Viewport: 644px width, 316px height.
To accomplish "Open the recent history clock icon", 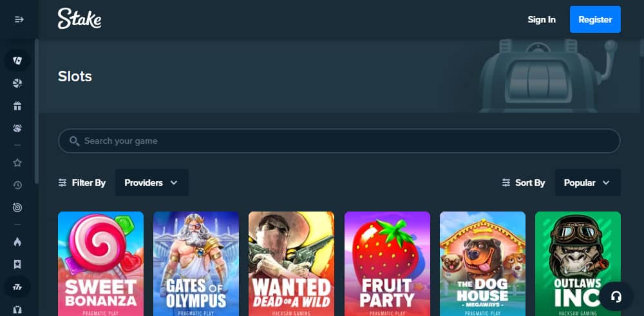I will [x=17, y=185].
